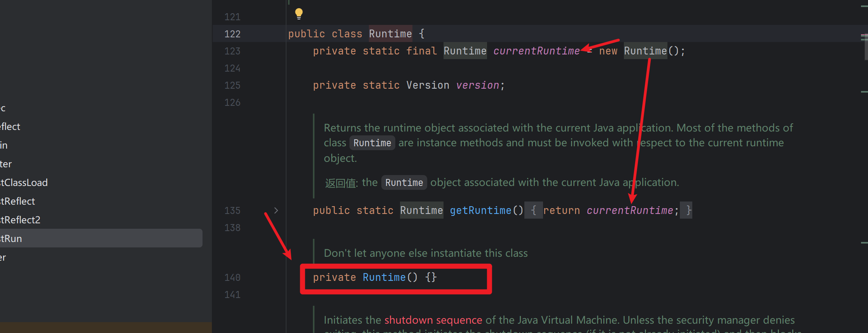The width and height of the screenshot is (868, 333).
Task: Click 'currentRuntime' in the return statement
Action: (630, 210)
